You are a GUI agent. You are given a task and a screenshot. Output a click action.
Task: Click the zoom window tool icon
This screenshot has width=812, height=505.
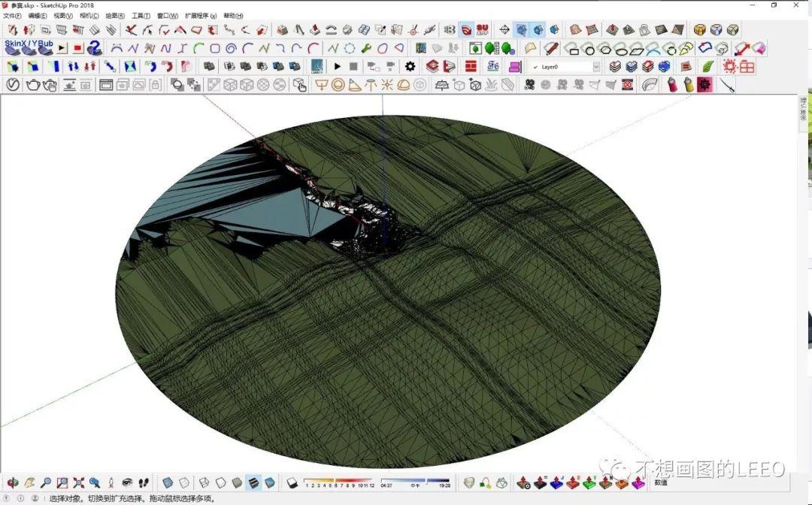(62, 483)
